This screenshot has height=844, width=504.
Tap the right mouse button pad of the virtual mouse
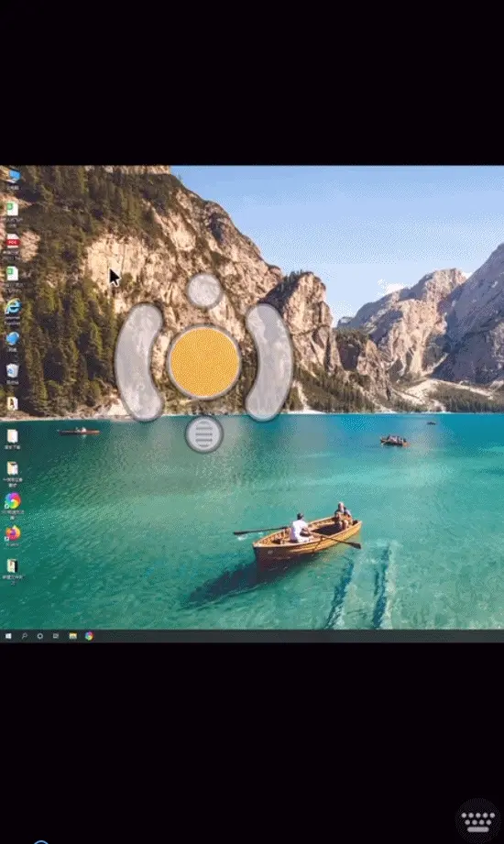click(269, 362)
